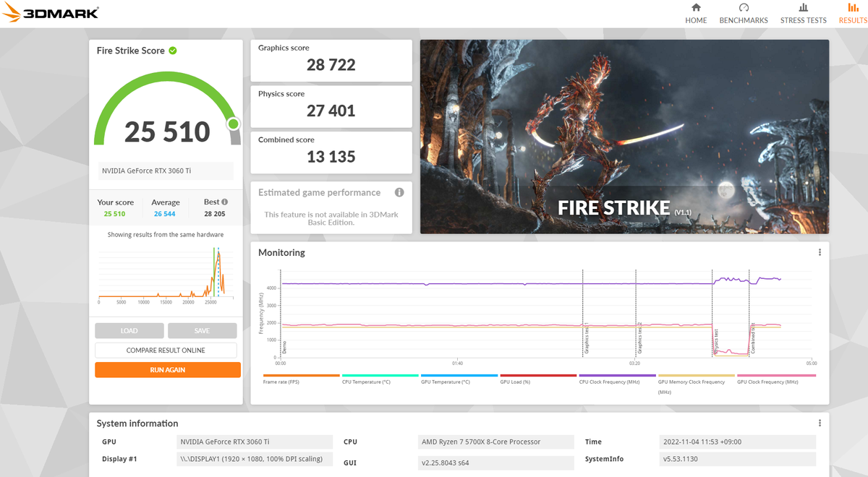Viewport: 868px width, 477px height.
Task: Click the Time value 2022-11-04 11:53
Action: (x=738, y=442)
